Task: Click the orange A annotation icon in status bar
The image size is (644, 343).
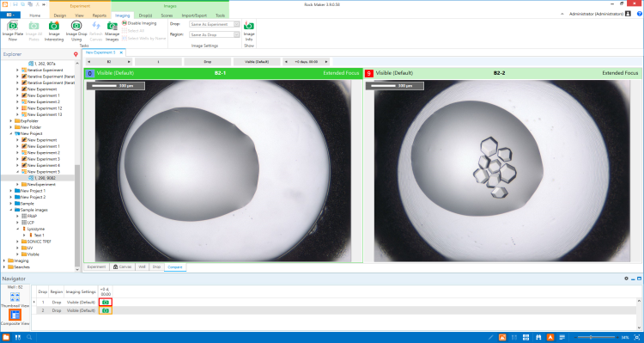Action: 550,337
